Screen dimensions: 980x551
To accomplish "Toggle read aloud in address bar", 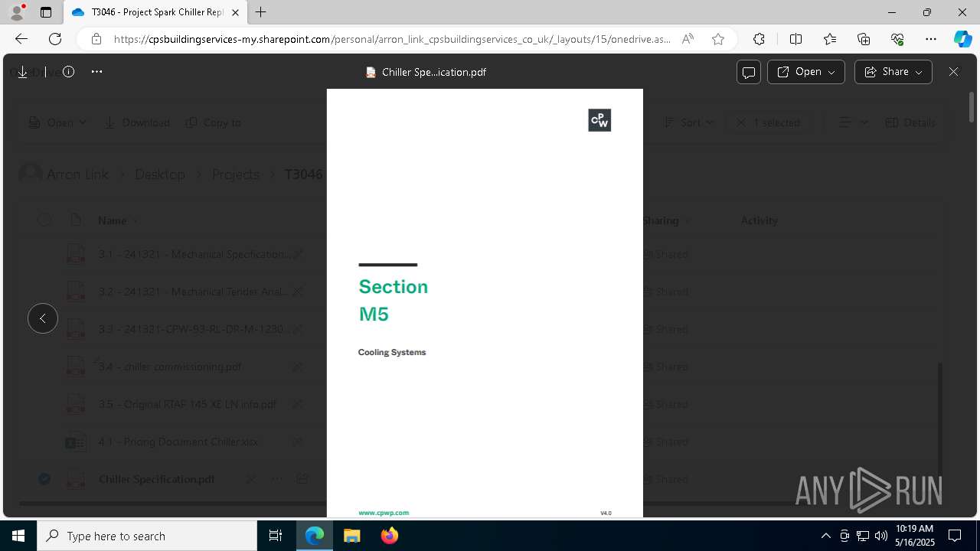I will coord(688,39).
